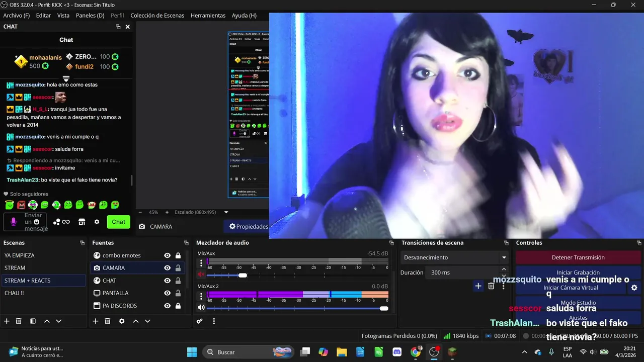Configure virtual camera with the gear icon

[634, 288]
